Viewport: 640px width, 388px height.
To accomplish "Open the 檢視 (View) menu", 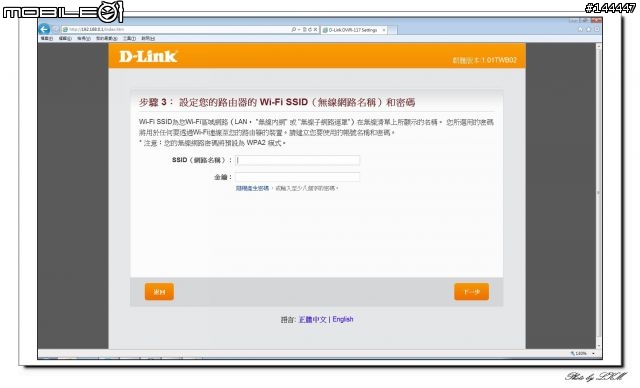I will [x=84, y=38].
